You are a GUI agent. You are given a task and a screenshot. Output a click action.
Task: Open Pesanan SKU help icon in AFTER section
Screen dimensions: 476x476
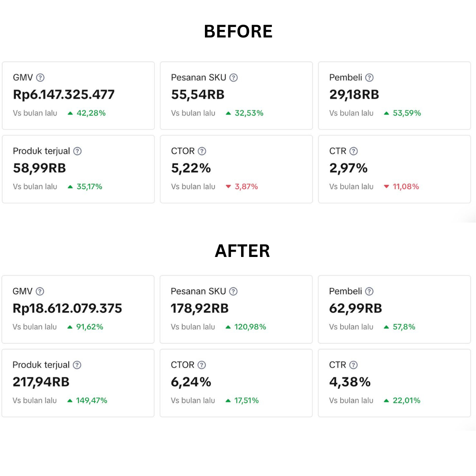pos(233,291)
